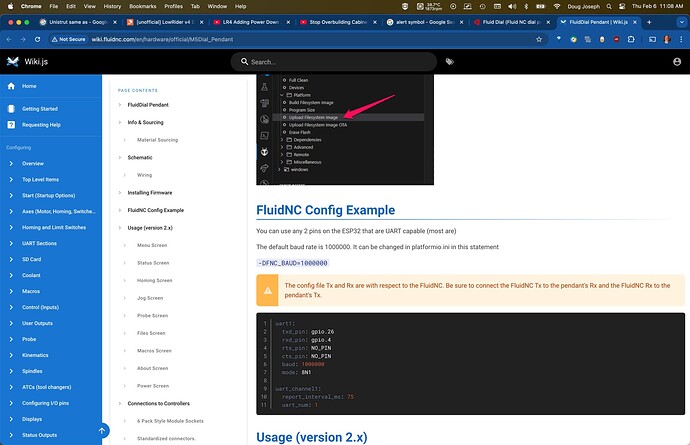Switch to LR4 Adding Power Down tab
This screenshot has width=690, height=445.
[251, 22]
